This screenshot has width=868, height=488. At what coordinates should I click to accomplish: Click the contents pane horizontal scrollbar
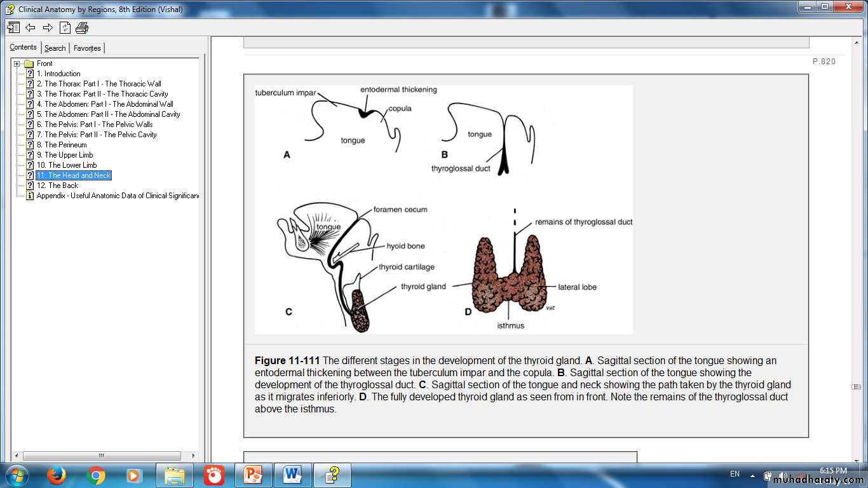pos(101,456)
